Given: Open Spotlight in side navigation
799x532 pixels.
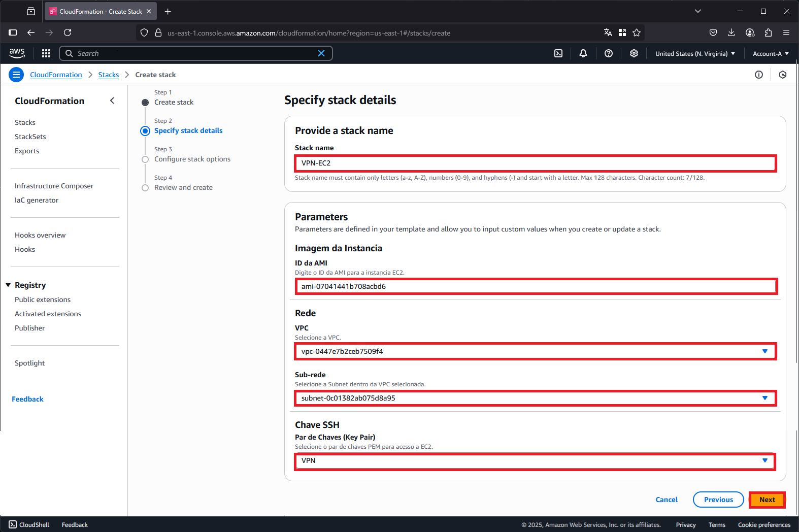Looking at the screenshot, I should click(x=29, y=363).
